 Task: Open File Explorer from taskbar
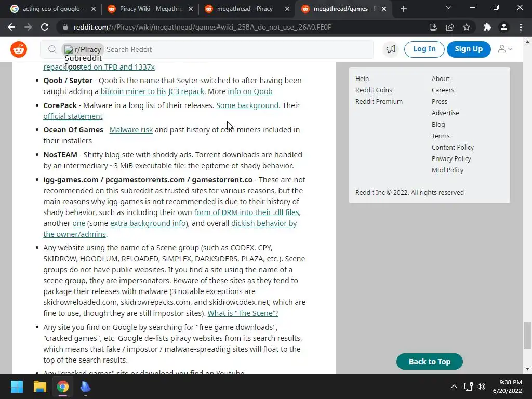click(x=39, y=387)
